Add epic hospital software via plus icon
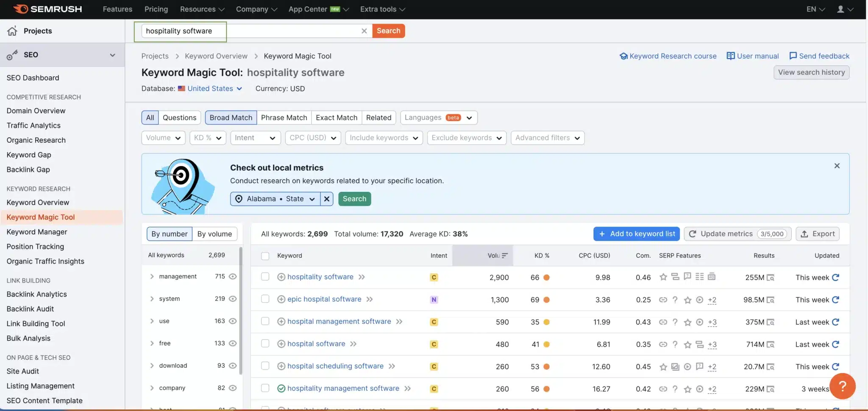The image size is (868, 411). click(x=281, y=300)
